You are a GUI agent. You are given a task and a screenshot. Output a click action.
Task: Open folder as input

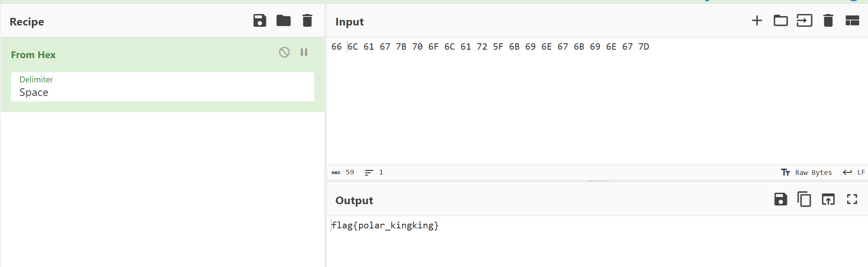pyautogui.click(x=781, y=20)
